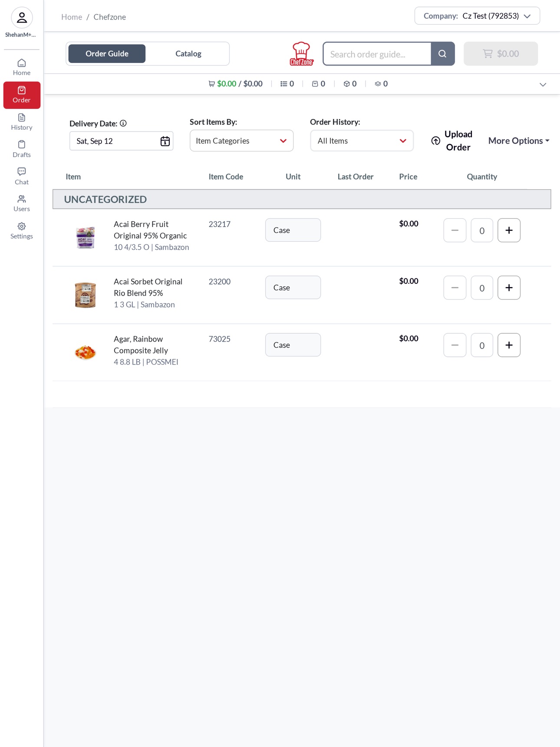Click the layers count icon in summary bar

[378, 84]
